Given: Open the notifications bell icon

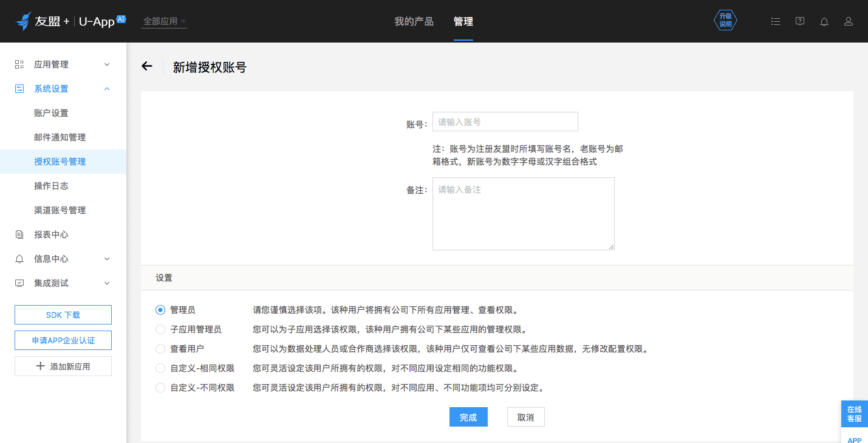Looking at the screenshot, I should click(x=824, y=21).
